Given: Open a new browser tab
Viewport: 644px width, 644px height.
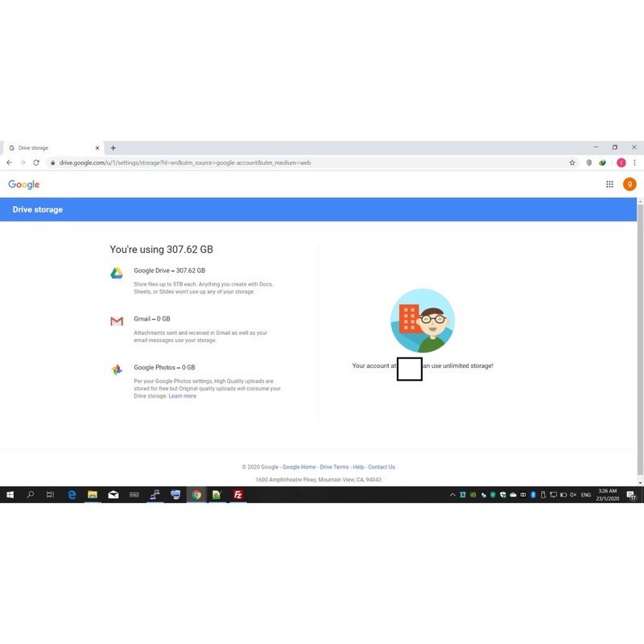Looking at the screenshot, I should [x=113, y=148].
